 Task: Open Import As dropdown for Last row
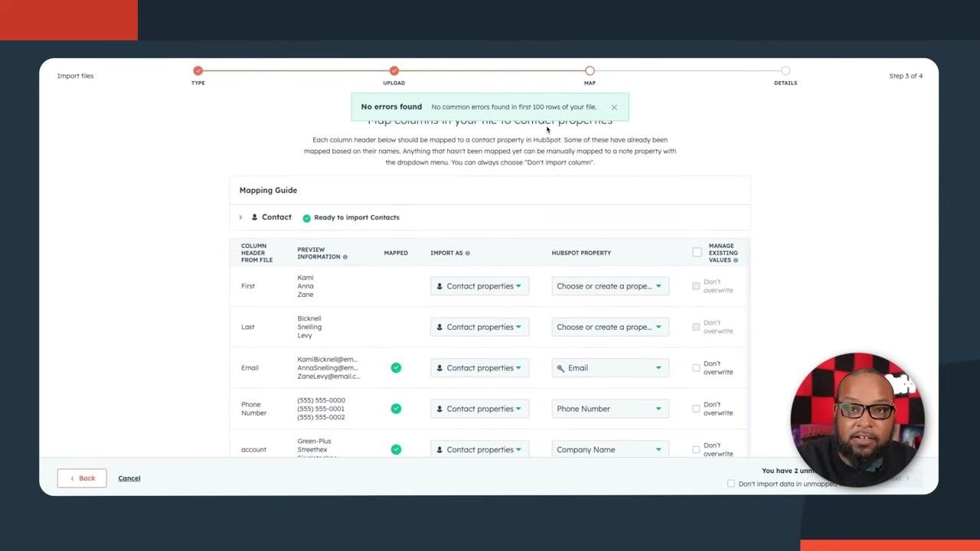click(479, 327)
